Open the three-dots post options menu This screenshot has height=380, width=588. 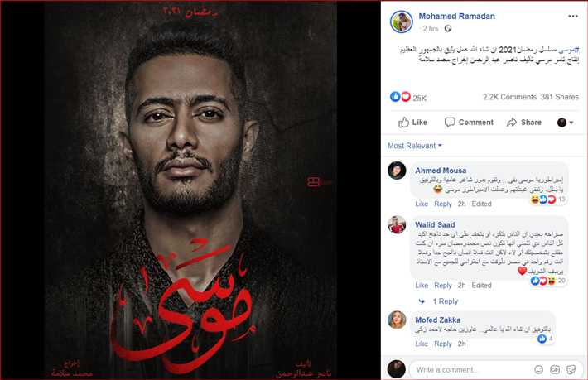click(x=572, y=16)
